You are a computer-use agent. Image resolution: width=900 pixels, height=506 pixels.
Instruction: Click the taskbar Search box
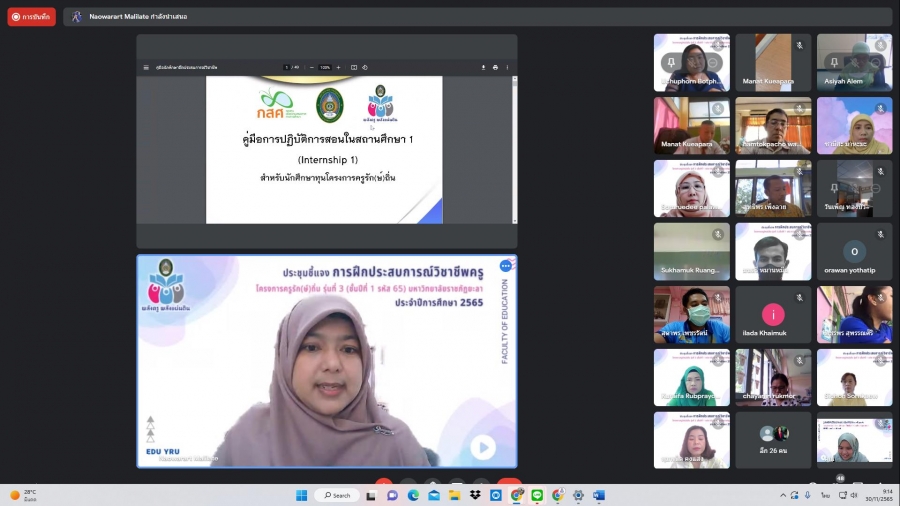coord(337,495)
